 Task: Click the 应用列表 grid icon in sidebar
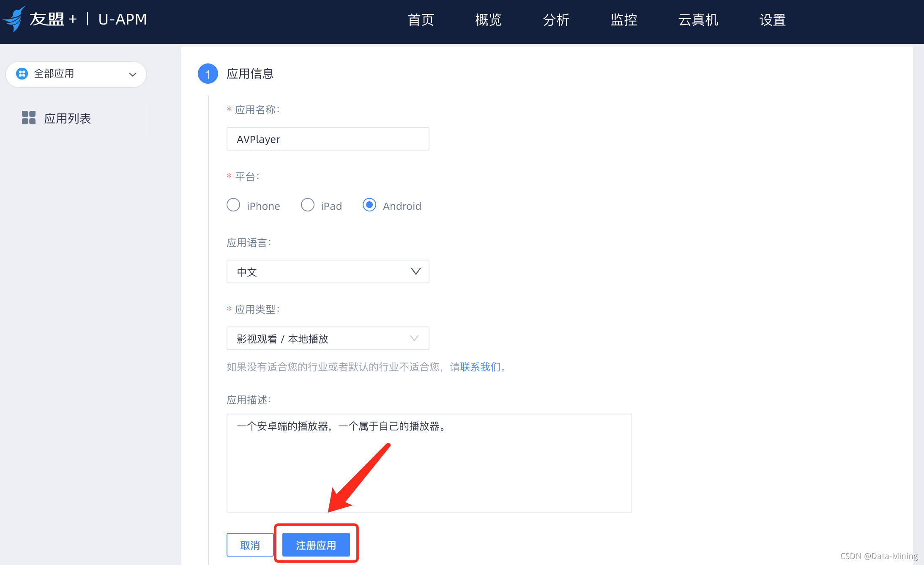click(x=29, y=118)
